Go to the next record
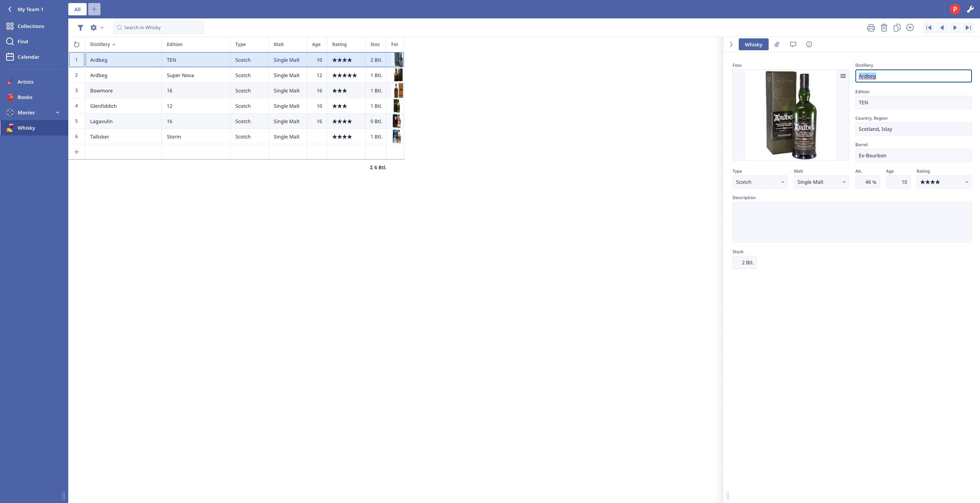Viewport: 980px width, 503px height. pos(955,28)
